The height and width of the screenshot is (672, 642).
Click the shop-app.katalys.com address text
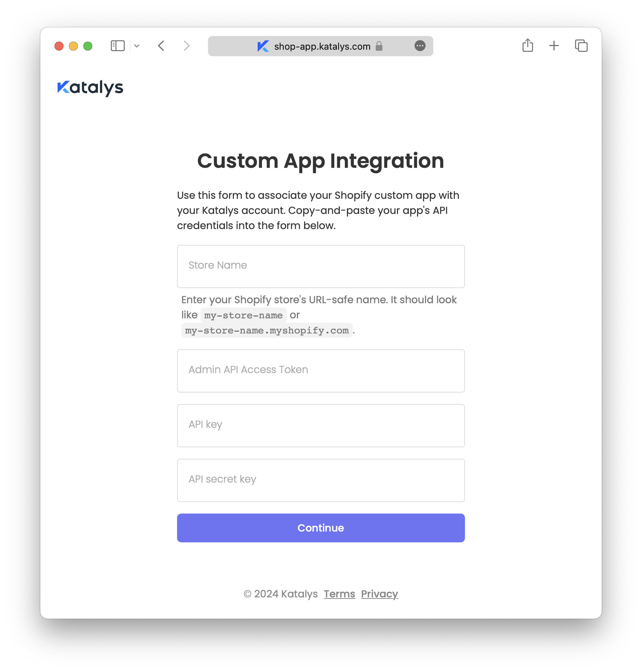click(x=322, y=46)
